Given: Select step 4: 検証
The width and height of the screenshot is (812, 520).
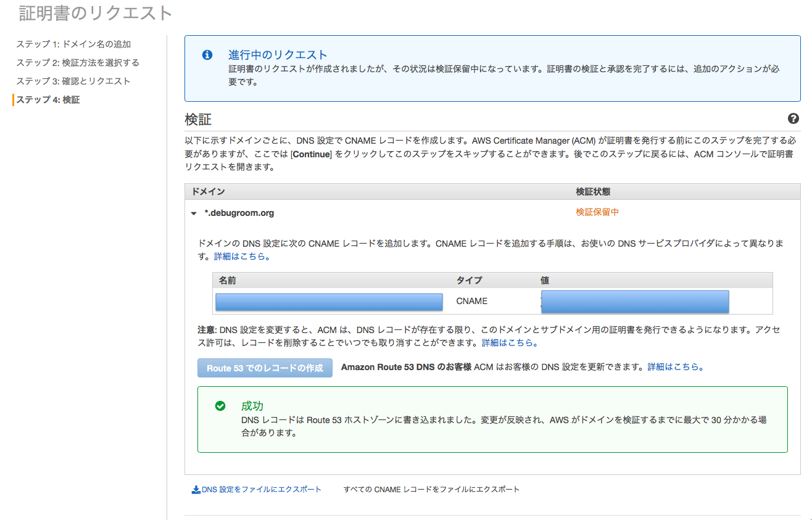Looking at the screenshot, I should (x=48, y=100).
